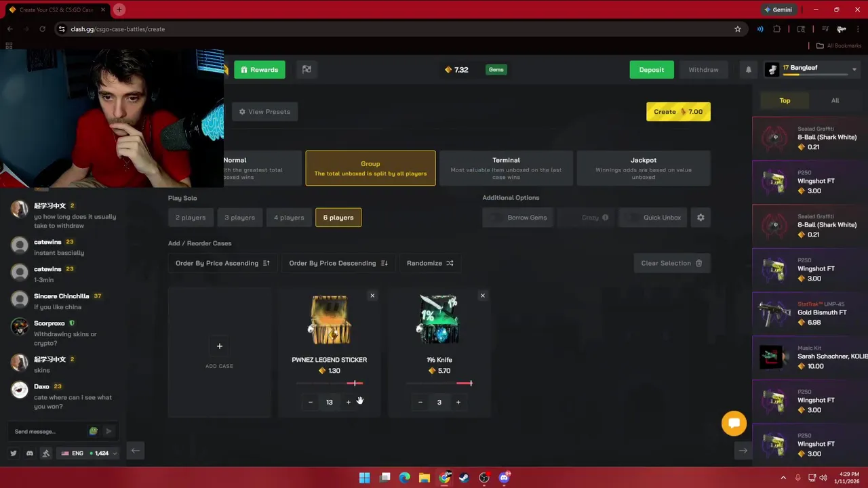
Task: Click the Add Case plus tile
Action: point(219,352)
